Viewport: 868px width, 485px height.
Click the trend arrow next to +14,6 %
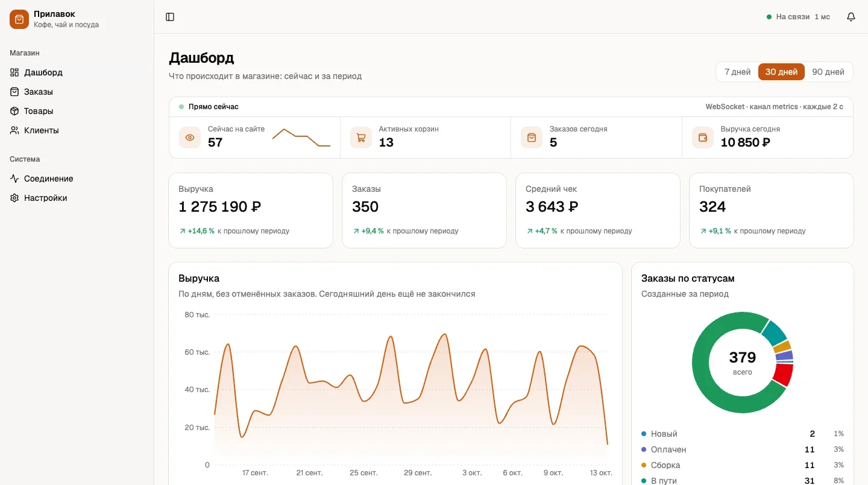click(183, 231)
